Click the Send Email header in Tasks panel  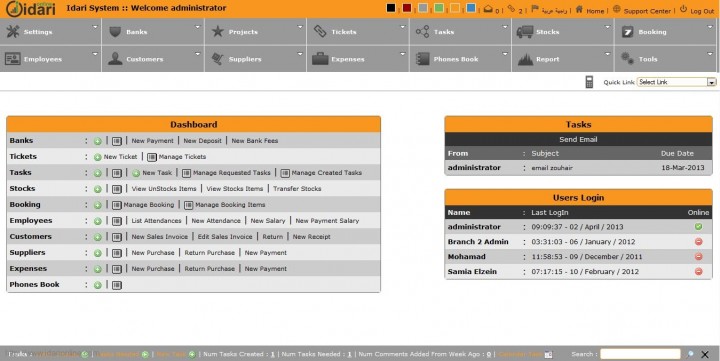578,140
